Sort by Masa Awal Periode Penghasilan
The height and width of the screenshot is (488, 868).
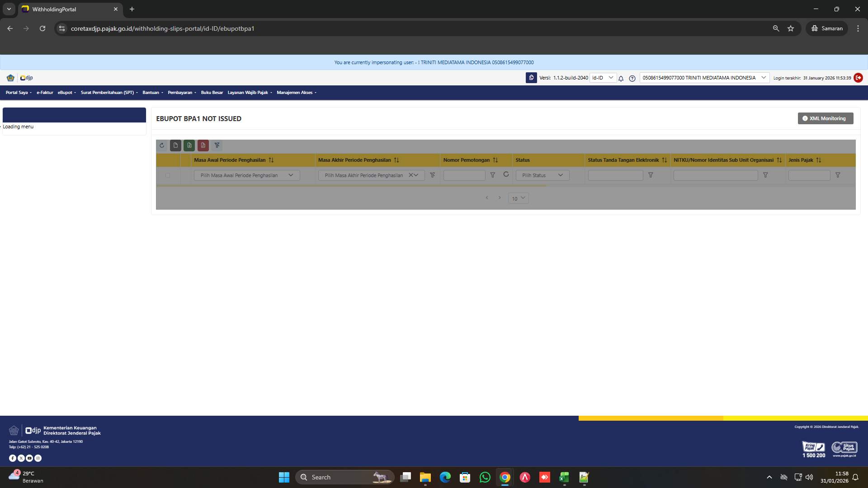271,160
